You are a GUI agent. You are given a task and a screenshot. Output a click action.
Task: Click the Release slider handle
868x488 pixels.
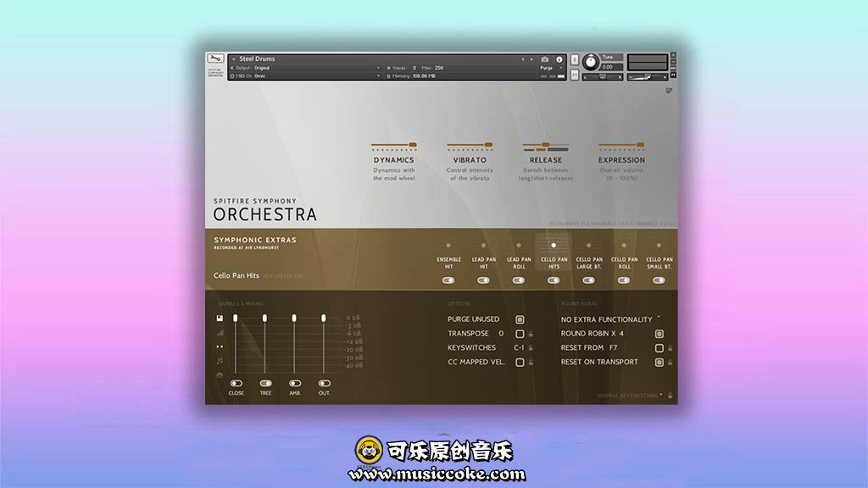(x=545, y=145)
